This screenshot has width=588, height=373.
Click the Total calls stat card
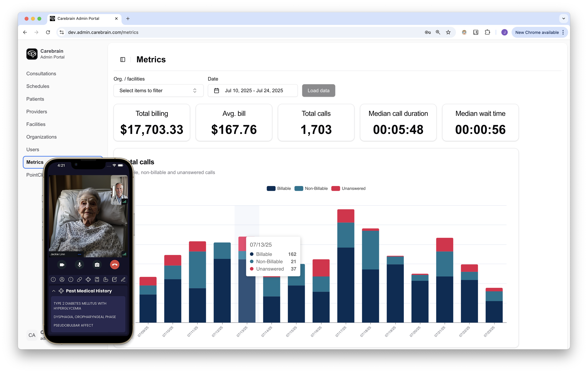(316, 123)
